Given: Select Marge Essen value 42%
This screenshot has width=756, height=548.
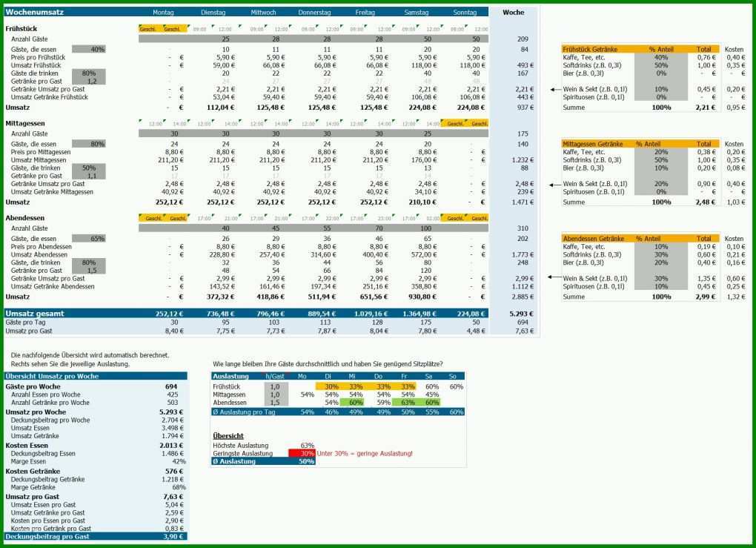Looking at the screenshot, I should [x=179, y=462].
